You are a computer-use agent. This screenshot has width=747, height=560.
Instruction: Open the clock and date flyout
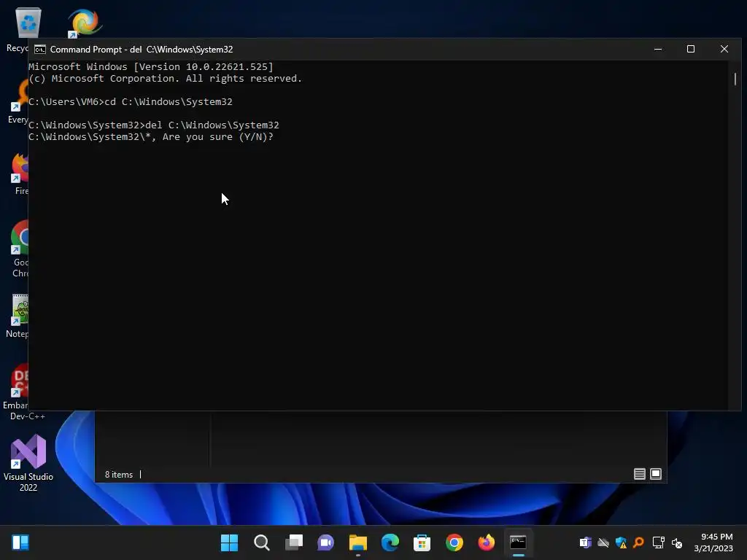[x=713, y=542]
